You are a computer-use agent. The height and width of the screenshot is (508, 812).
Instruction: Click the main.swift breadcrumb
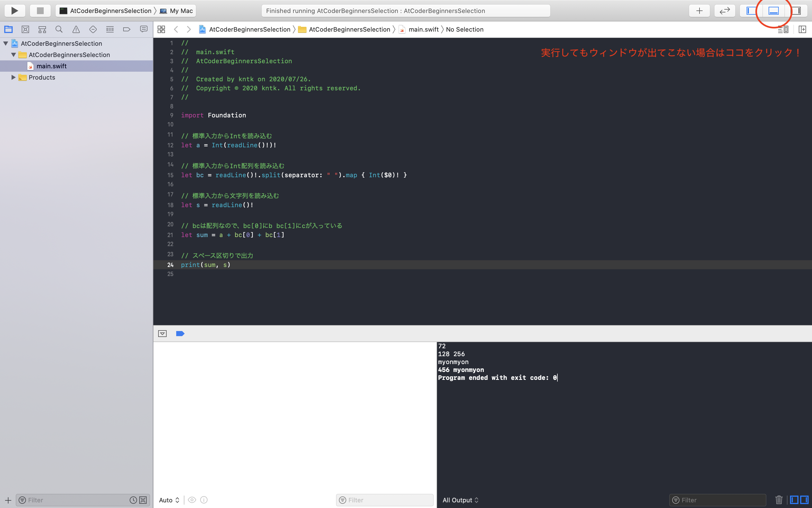419,30
